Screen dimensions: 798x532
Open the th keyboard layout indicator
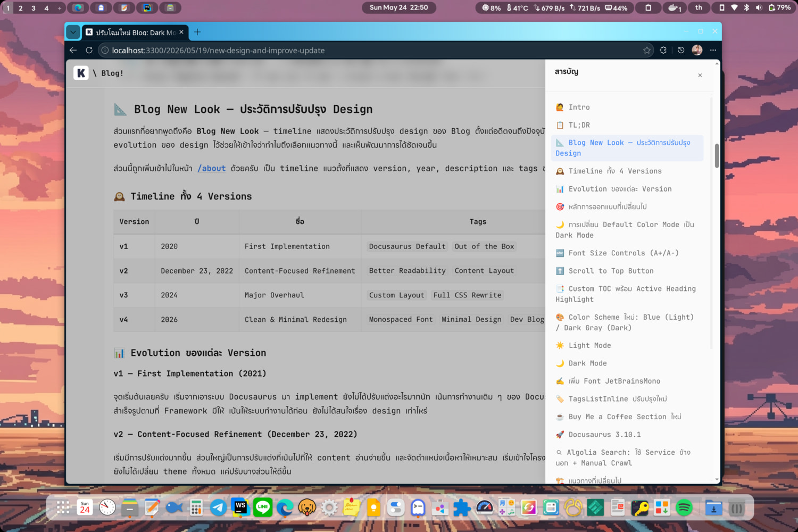(699, 7)
